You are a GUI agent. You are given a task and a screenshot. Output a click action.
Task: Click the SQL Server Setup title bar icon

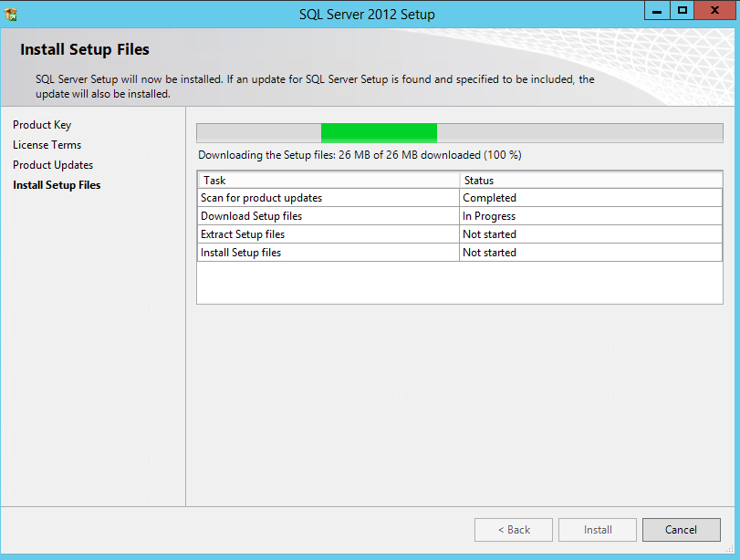[11, 15]
